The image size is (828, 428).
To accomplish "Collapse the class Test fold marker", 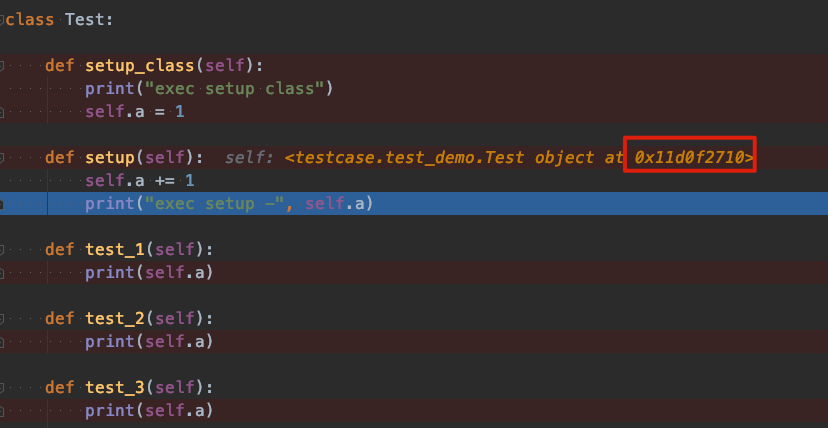I will point(2,21).
